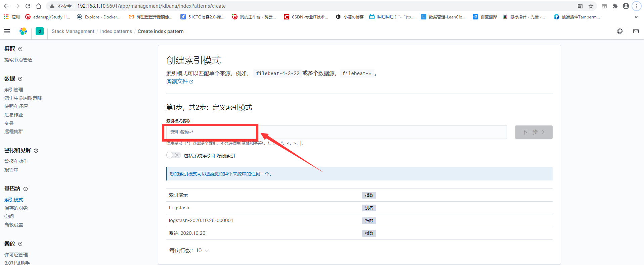Viewport: 644px width, 265px height.
Task: Toggle include system and hidden indices
Action: (x=173, y=155)
